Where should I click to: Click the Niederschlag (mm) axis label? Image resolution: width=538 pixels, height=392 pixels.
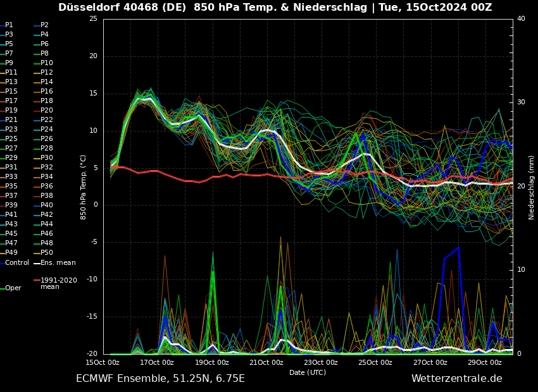tap(532, 187)
